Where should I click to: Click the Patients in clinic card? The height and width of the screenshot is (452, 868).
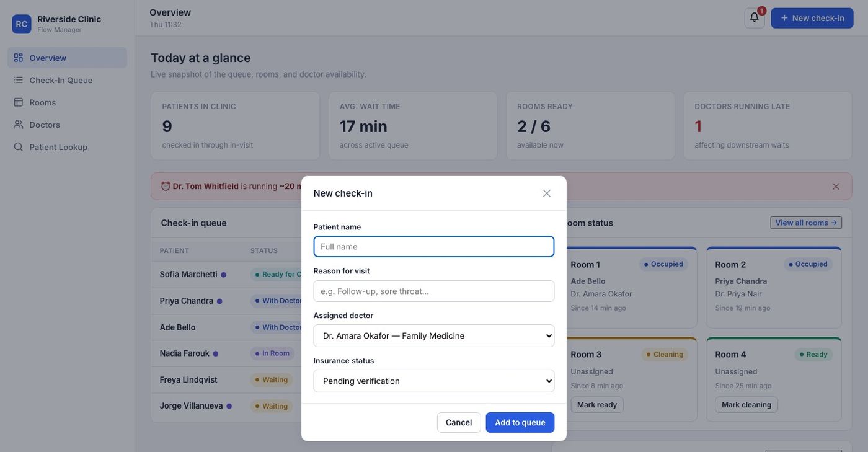236,126
